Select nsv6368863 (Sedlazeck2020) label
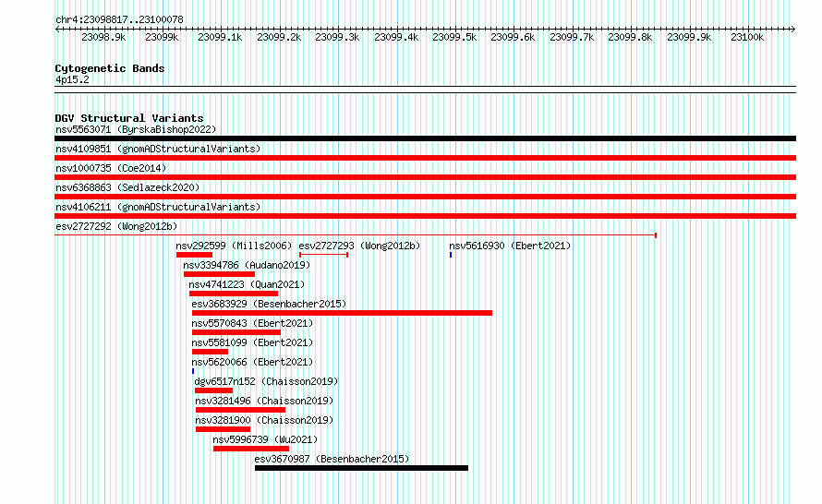822x504 pixels. pos(127,187)
